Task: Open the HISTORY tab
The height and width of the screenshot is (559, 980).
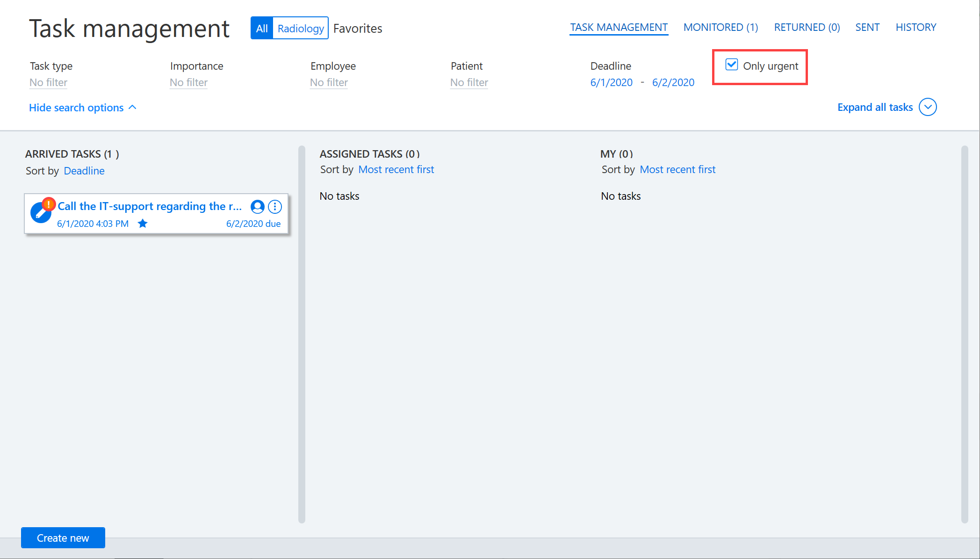Action: coord(916,27)
